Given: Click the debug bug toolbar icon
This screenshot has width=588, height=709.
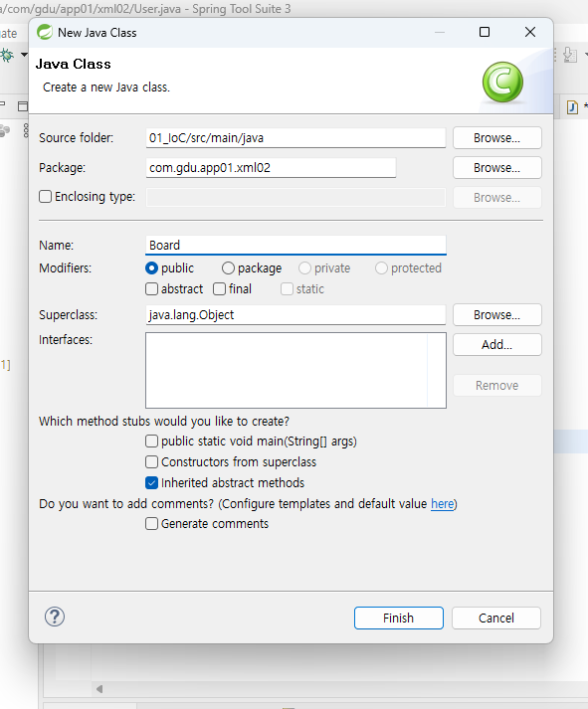Looking at the screenshot, I should pos(7,55).
